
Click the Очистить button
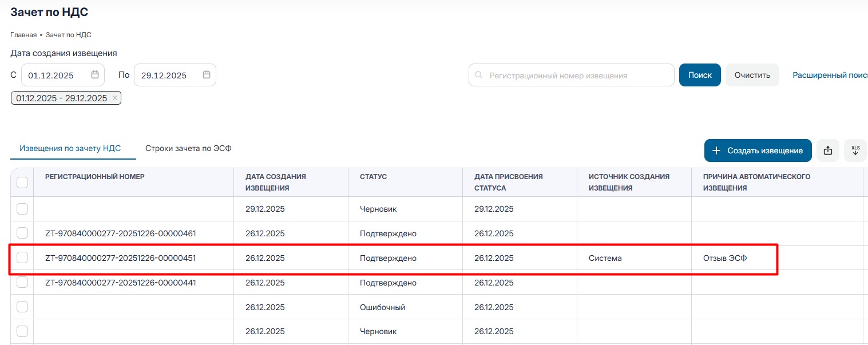752,75
